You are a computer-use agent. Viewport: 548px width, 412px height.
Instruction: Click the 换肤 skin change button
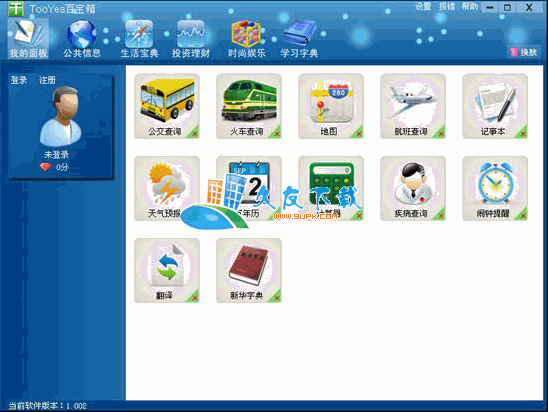[524, 52]
